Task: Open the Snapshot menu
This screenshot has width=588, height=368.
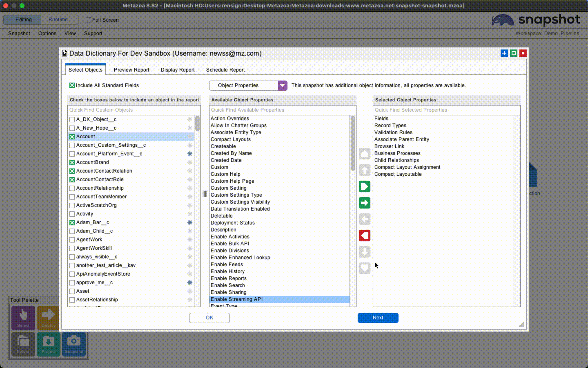Action: point(19,33)
